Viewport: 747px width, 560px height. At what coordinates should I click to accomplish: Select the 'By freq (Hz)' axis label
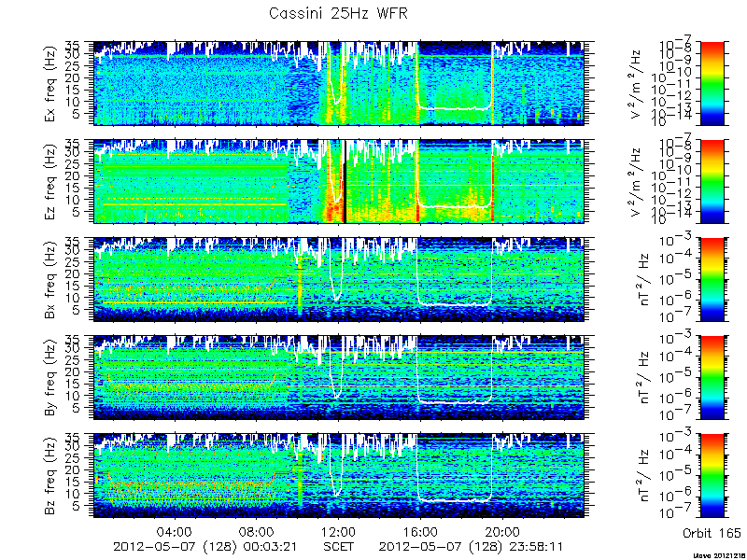[51, 378]
